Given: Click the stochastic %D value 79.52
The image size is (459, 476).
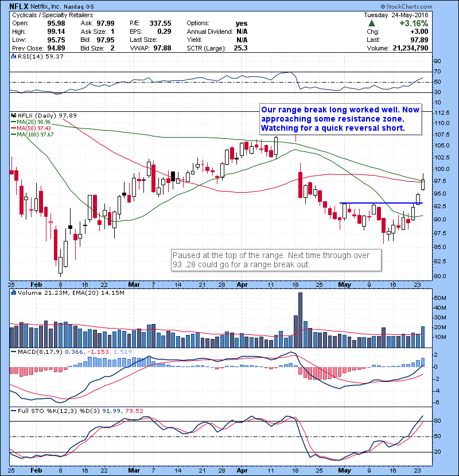Looking at the screenshot, I should [134, 411].
